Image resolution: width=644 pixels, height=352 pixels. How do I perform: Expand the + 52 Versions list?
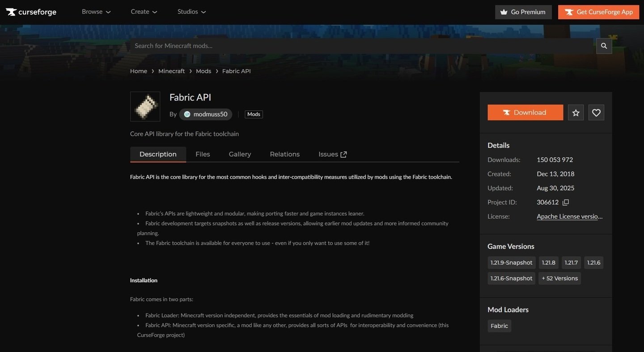tap(560, 278)
